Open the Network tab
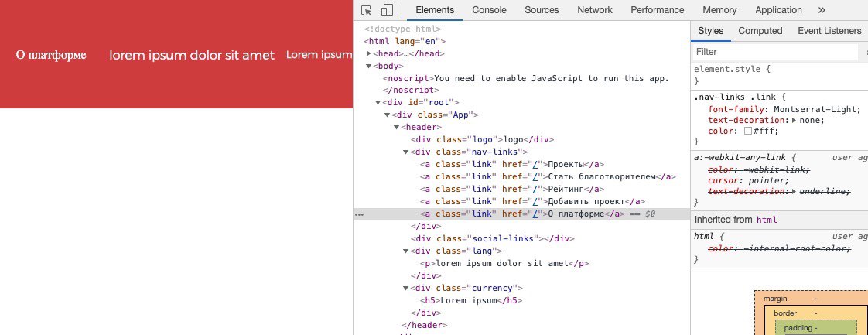This screenshot has width=868, height=335. point(595,10)
